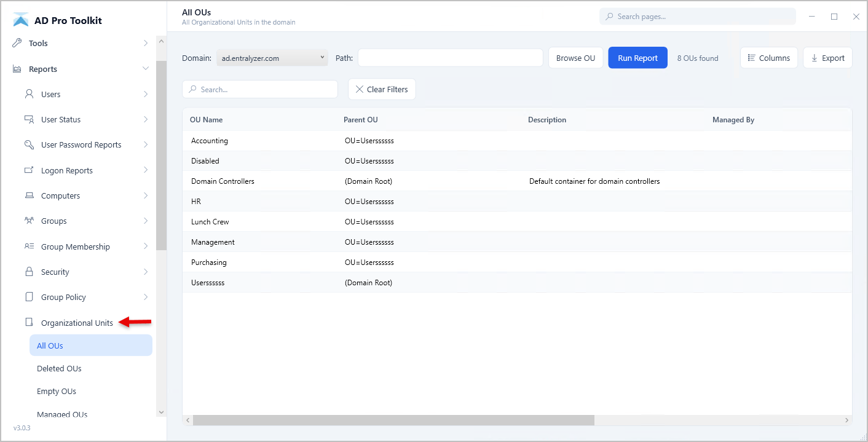Click the Tools wrench icon in sidebar
This screenshot has width=868, height=442.
click(17, 43)
